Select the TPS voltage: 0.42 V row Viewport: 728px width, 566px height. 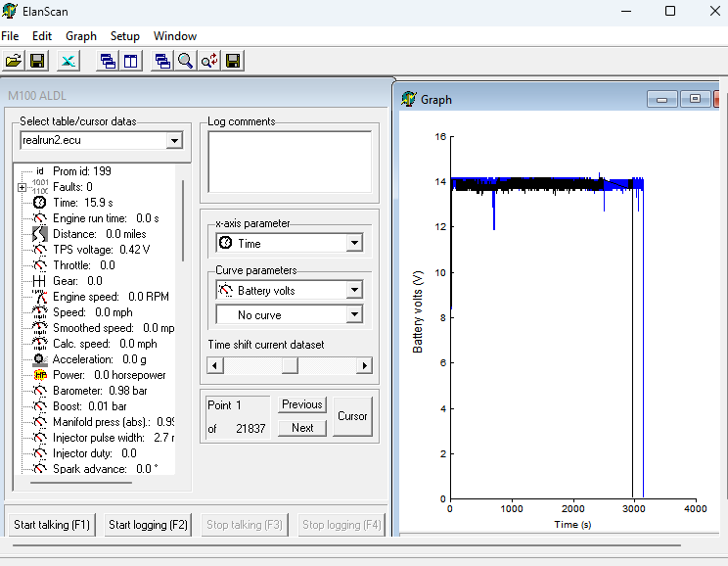101,250
